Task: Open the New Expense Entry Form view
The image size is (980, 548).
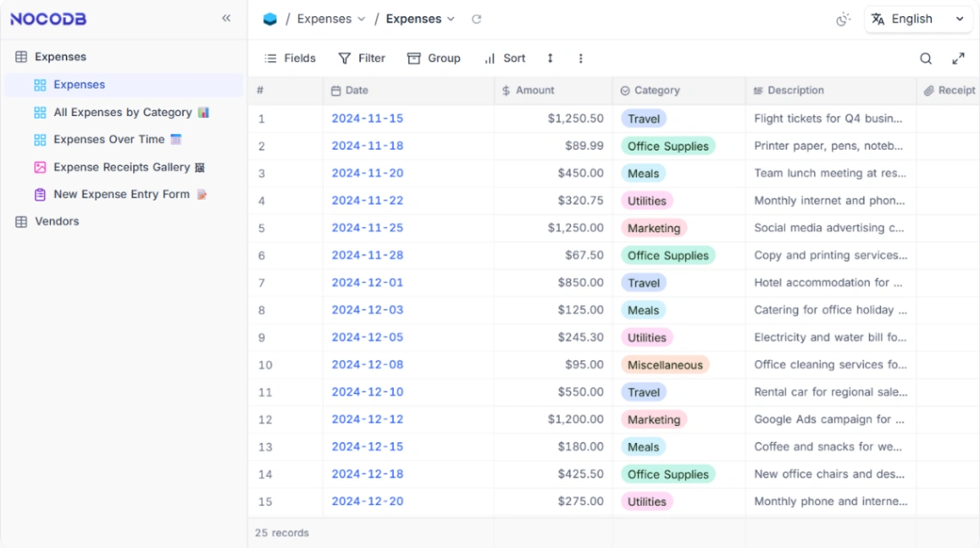Action: [120, 194]
